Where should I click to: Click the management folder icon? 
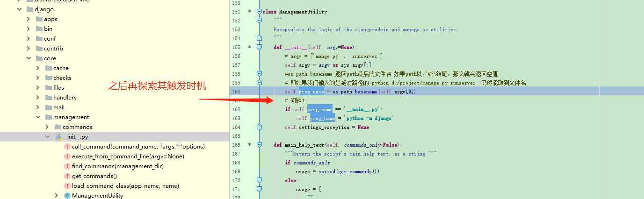pyautogui.click(x=48, y=117)
